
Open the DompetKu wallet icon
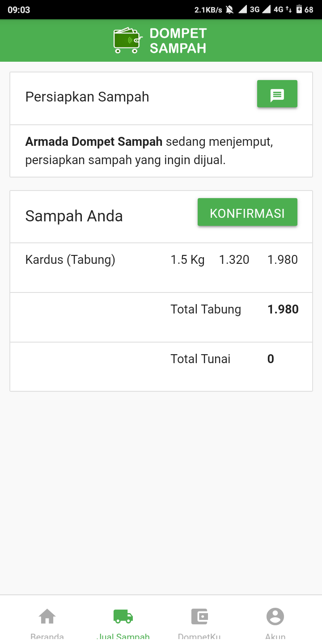pos(199,617)
